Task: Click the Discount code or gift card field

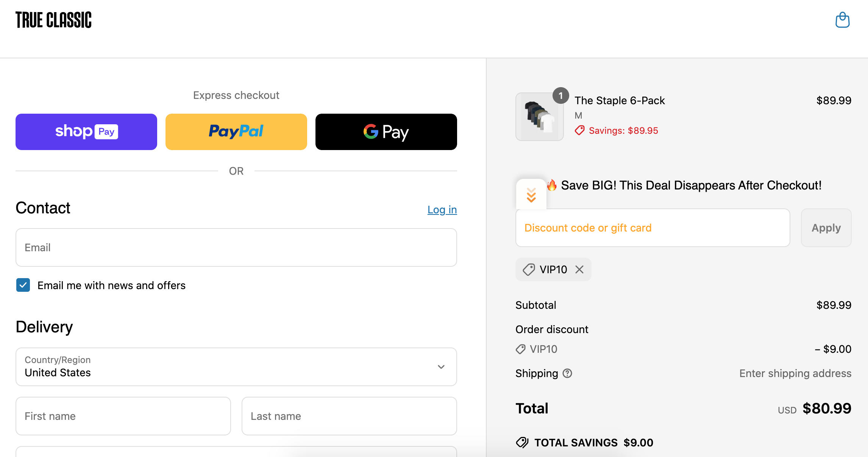Action: pos(653,228)
